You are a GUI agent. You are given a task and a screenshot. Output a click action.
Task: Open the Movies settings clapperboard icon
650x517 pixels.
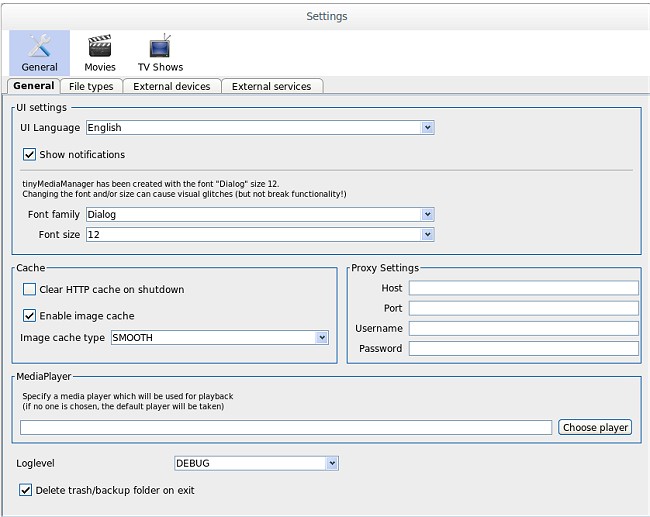point(100,47)
